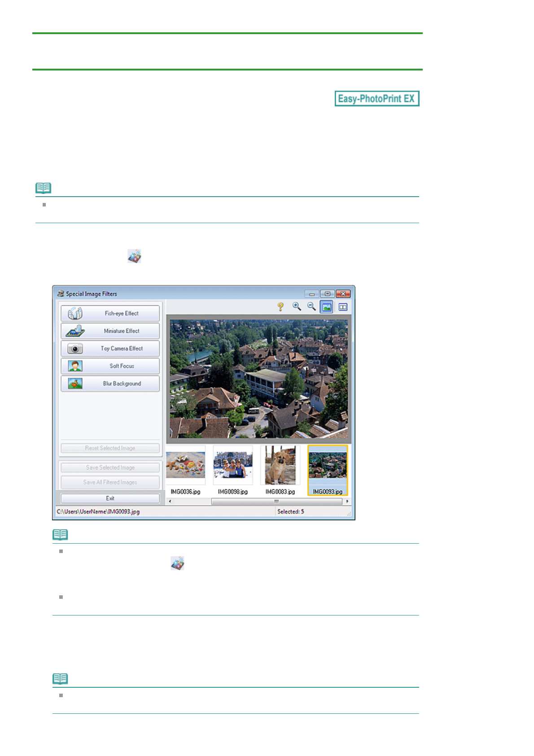Click the Special Image Filters icon in step text

click(134, 256)
